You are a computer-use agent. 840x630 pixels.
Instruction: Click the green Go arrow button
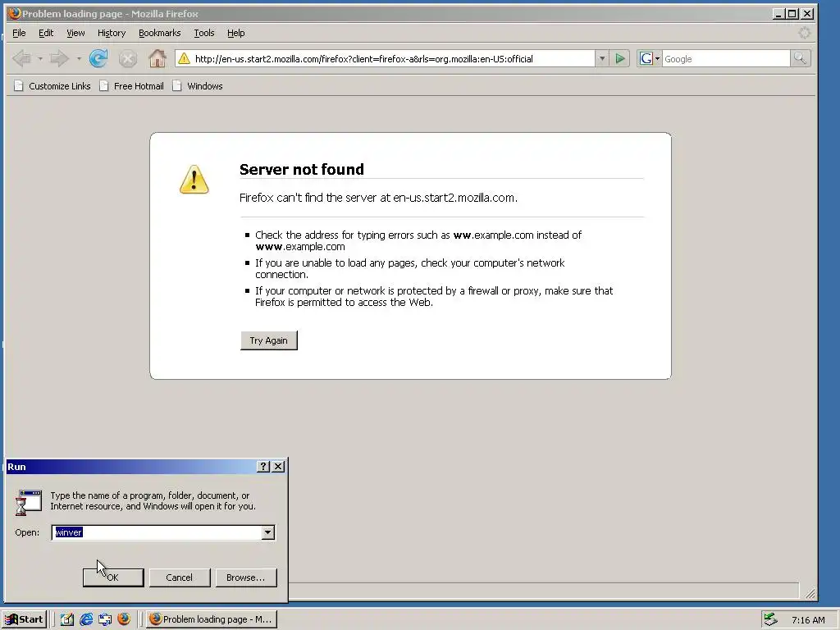pos(620,58)
